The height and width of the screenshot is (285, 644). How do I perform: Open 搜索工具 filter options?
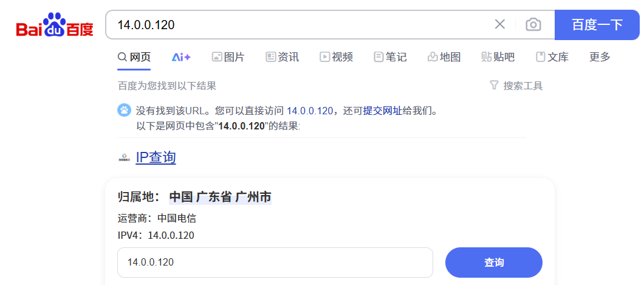click(516, 86)
